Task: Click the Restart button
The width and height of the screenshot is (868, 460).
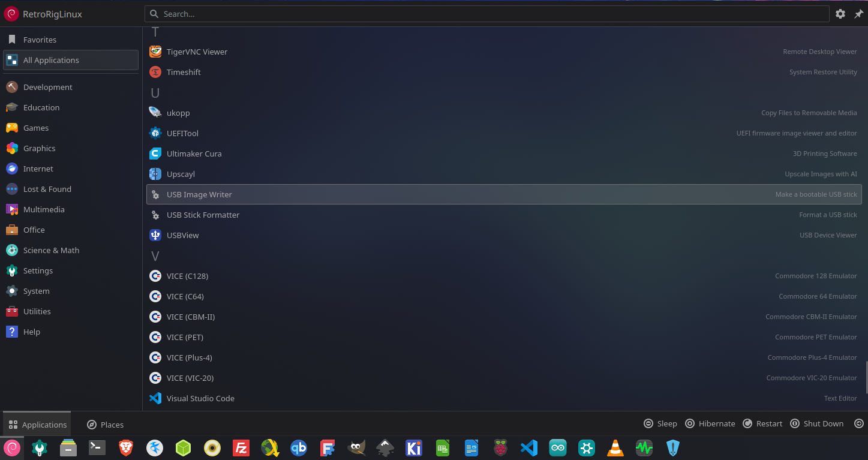Action: [762, 423]
